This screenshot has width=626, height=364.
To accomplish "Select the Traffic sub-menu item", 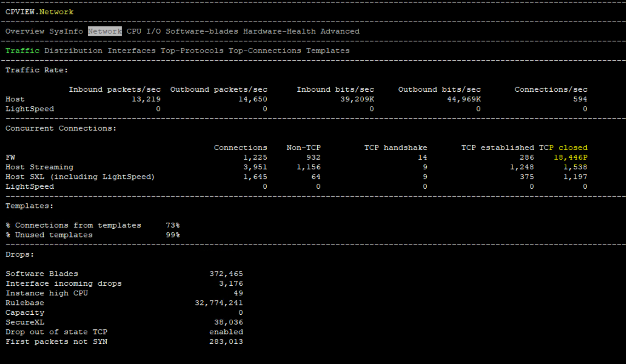I will tap(22, 50).
